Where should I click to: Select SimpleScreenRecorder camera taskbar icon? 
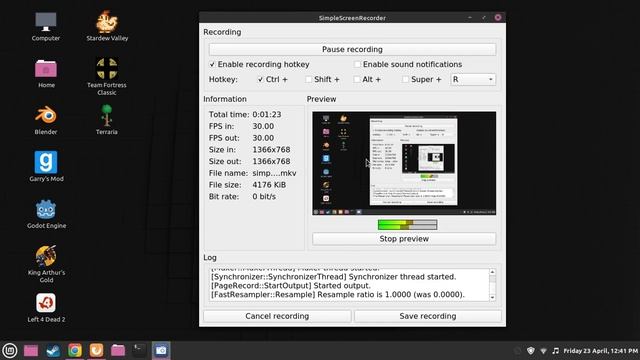161,350
